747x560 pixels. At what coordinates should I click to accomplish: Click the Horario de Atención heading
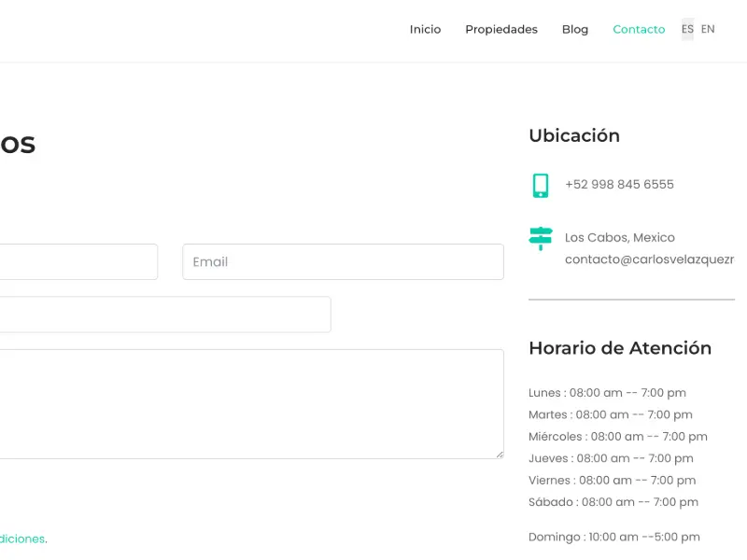point(620,348)
